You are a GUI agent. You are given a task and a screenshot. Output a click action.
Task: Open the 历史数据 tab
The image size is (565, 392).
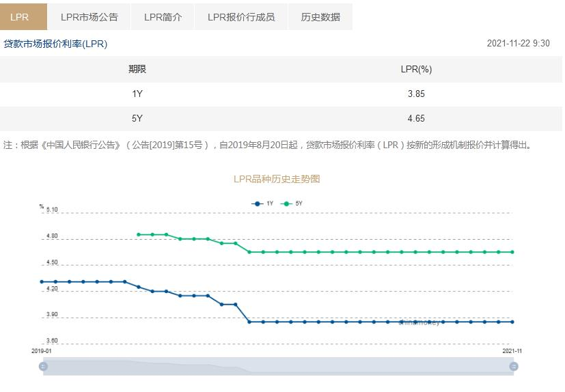point(320,17)
